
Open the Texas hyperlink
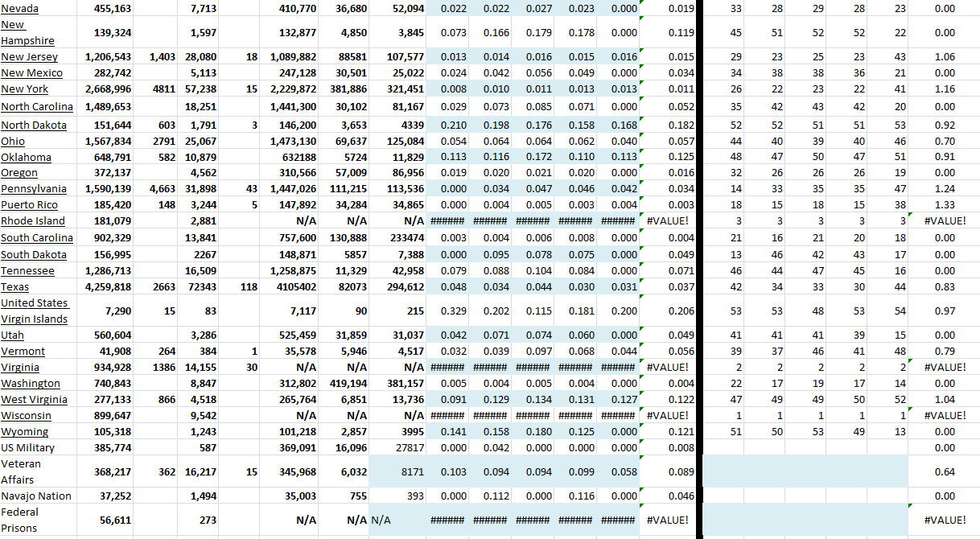click(x=14, y=287)
